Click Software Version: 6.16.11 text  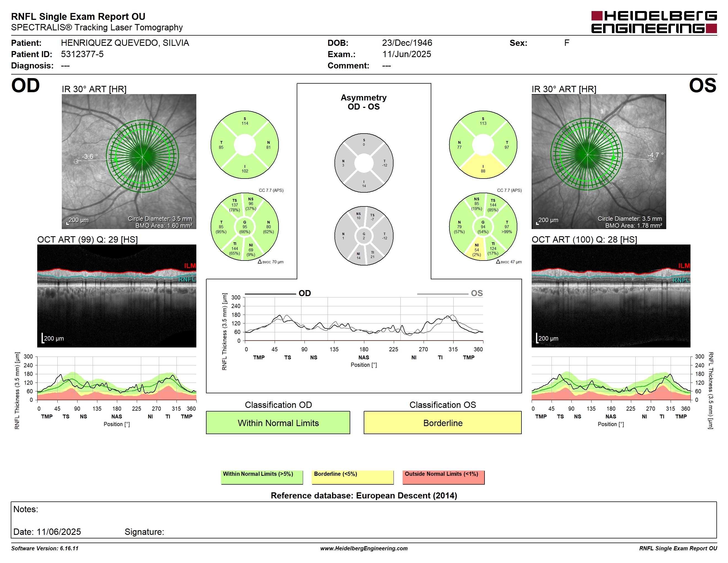coord(45,548)
